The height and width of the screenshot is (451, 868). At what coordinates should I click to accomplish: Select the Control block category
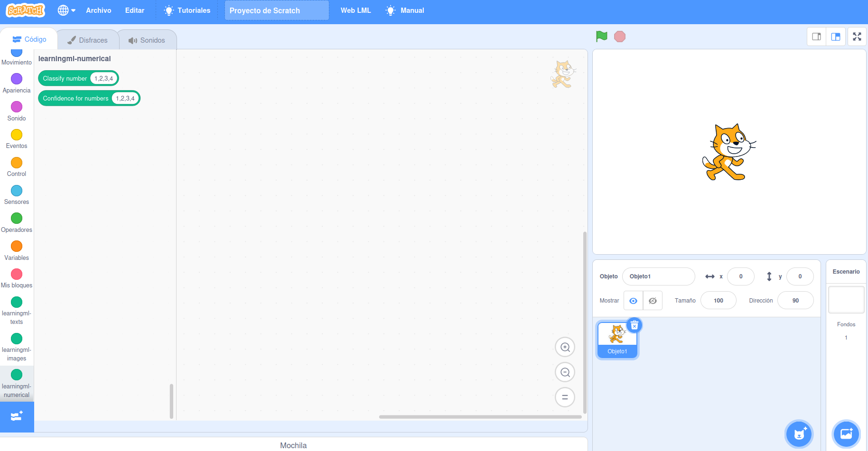coord(17,163)
